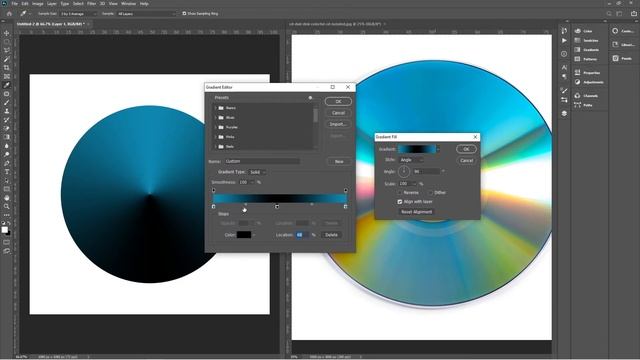
Task: Click the stop Color swatch in Gradient Editor
Action: [244, 235]
